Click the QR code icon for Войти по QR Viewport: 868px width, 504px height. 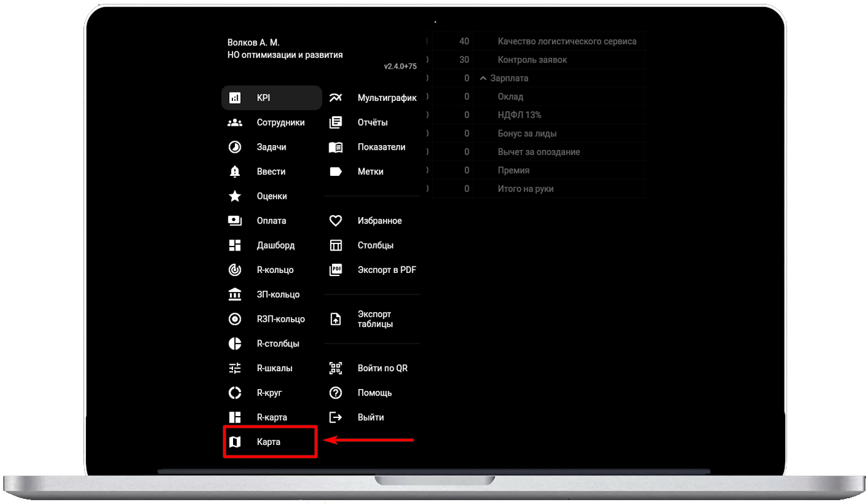click(336, 369)
